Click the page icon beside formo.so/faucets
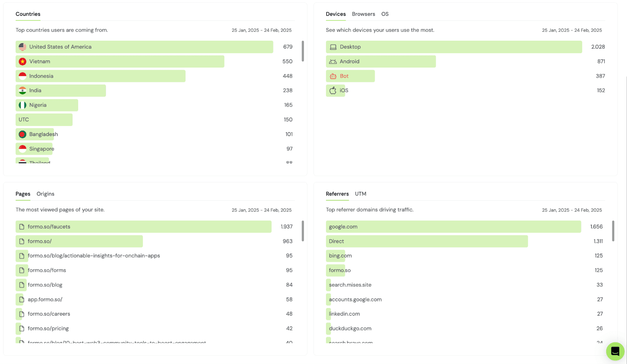627x364 pixels. coord(22,227)
